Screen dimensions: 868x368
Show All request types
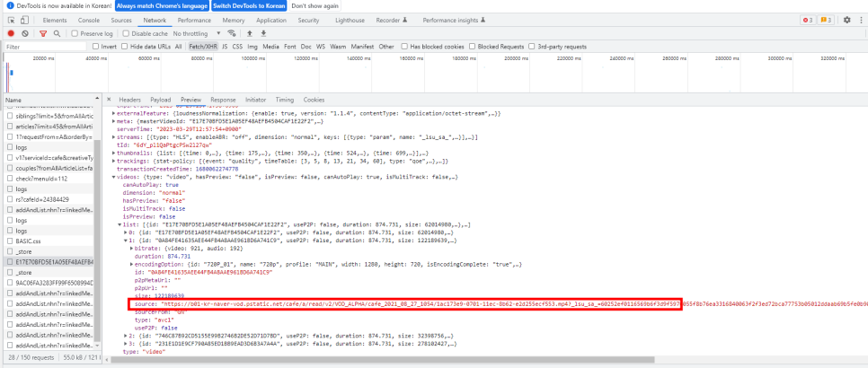[178, 47]
